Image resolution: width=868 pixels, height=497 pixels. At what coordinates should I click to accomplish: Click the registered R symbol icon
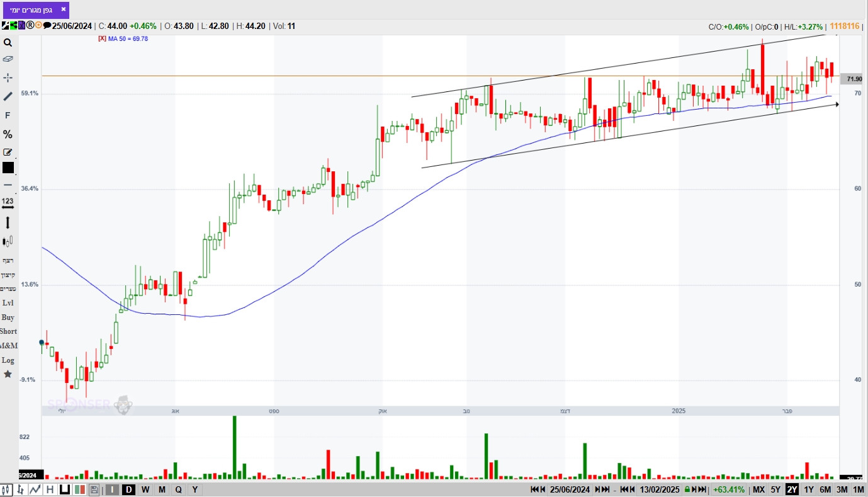(x=30, y=26)
